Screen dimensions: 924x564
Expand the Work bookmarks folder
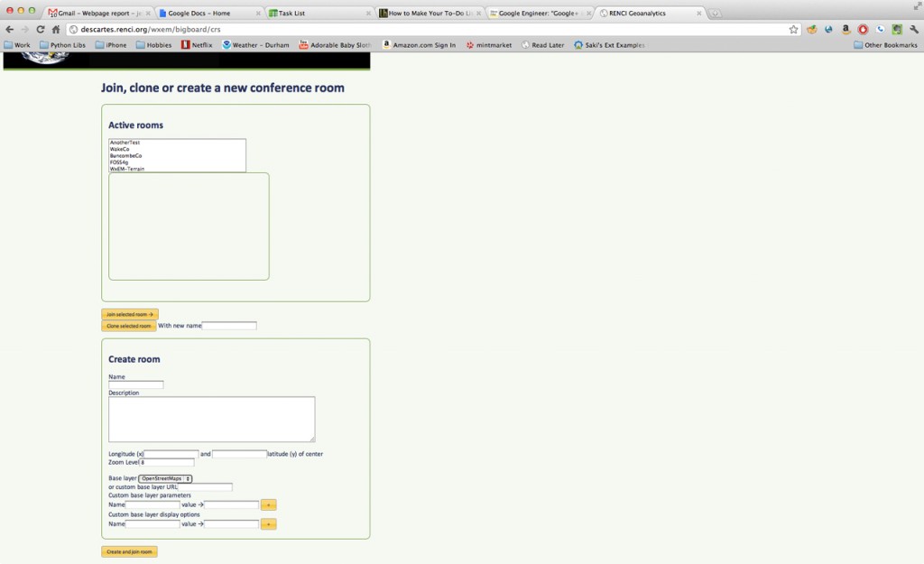click(16, 44)
